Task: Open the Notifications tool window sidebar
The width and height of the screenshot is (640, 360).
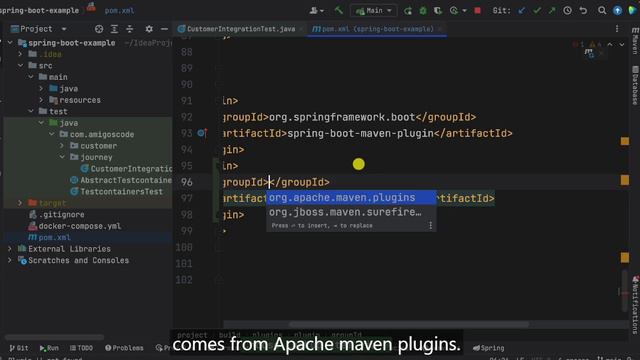Action: point(635,305)
